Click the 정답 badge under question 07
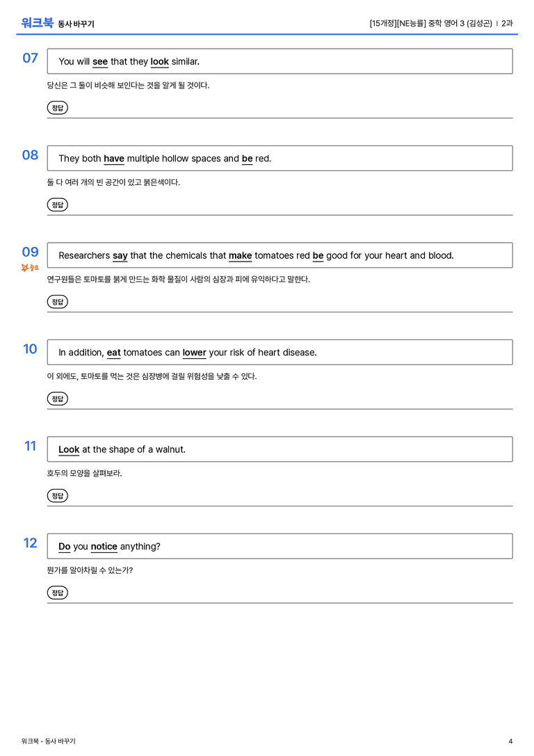This screenshot has width=534, height=756. pyautogui.click(x=57, y=108)
